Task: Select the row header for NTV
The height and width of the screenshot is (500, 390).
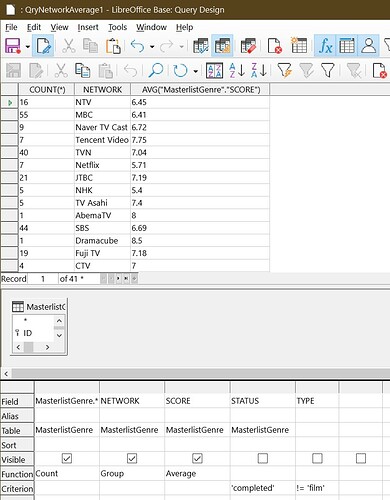Action: point(9,102)
